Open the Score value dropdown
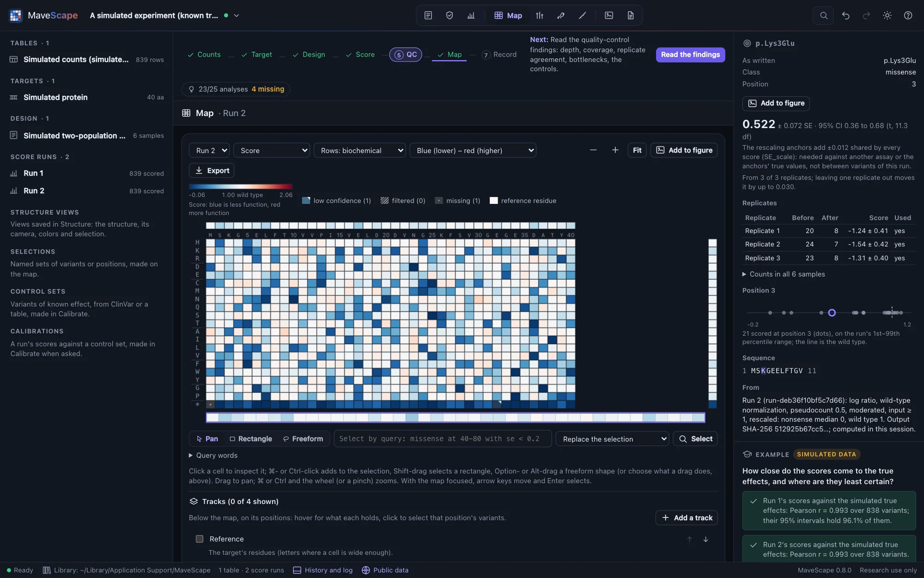The height and width of the screenshot is (578, 924). tap(272, 150)
